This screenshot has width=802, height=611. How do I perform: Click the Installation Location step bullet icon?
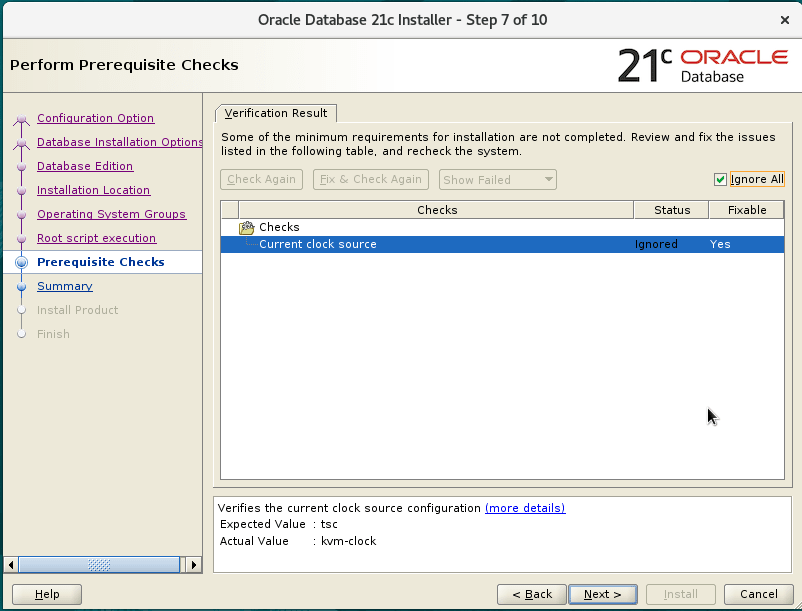click(21, 191)
